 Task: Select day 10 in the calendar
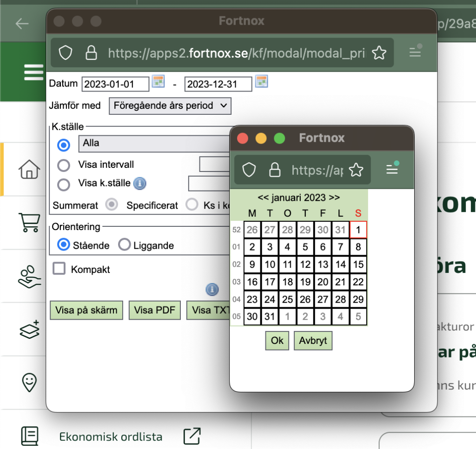[270, 264]
